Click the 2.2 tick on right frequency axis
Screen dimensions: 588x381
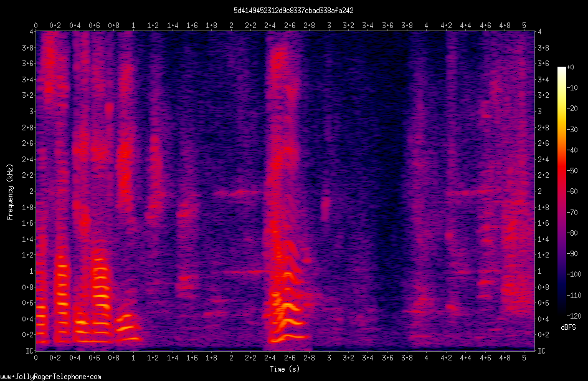(544, 175)
